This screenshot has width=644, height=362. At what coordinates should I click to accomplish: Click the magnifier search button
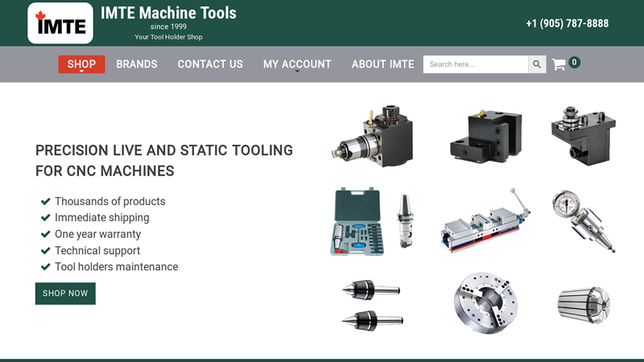point(537,64)
